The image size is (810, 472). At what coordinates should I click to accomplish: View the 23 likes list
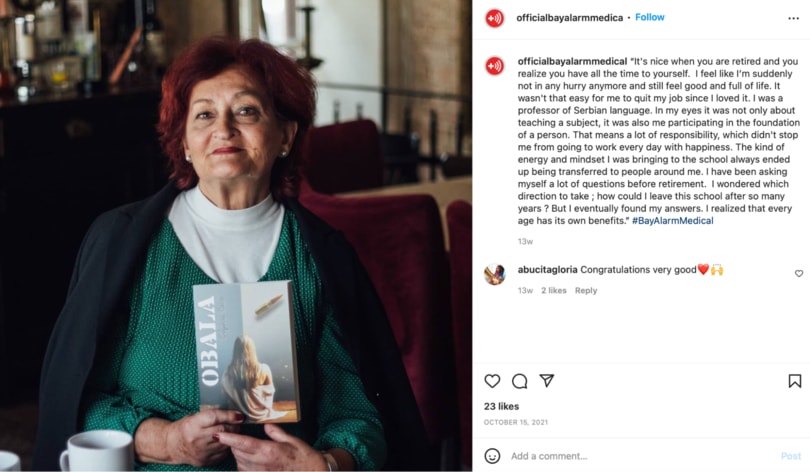(x=501, y=406)
